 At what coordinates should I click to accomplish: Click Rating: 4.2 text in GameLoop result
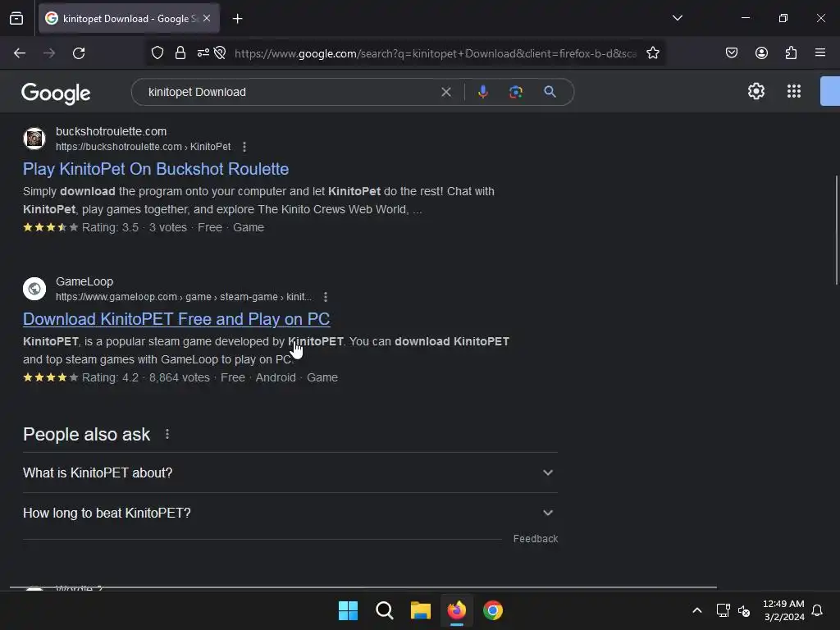(x=111, y=377)
